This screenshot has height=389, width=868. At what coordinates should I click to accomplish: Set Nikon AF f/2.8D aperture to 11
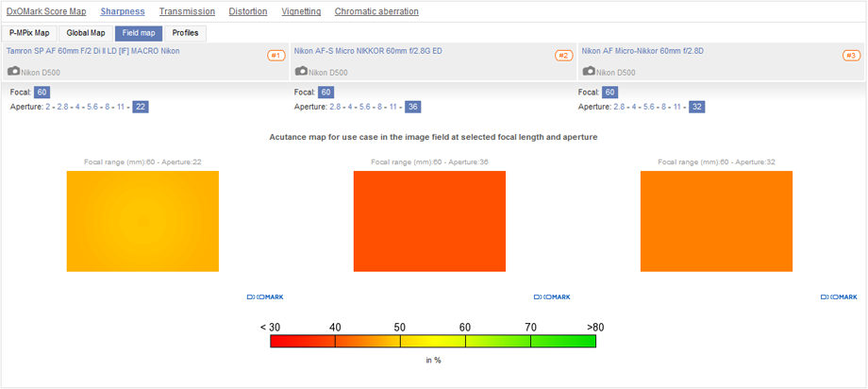[677, 107]
